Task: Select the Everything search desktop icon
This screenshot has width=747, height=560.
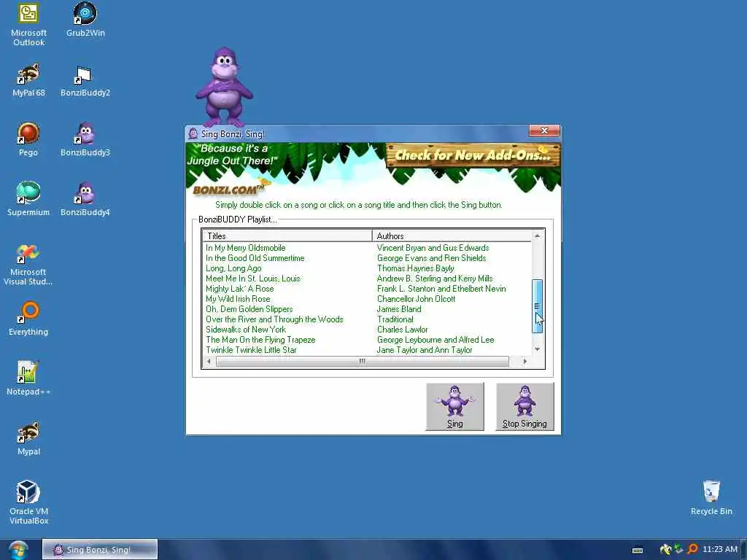Action: coord(28,318)
